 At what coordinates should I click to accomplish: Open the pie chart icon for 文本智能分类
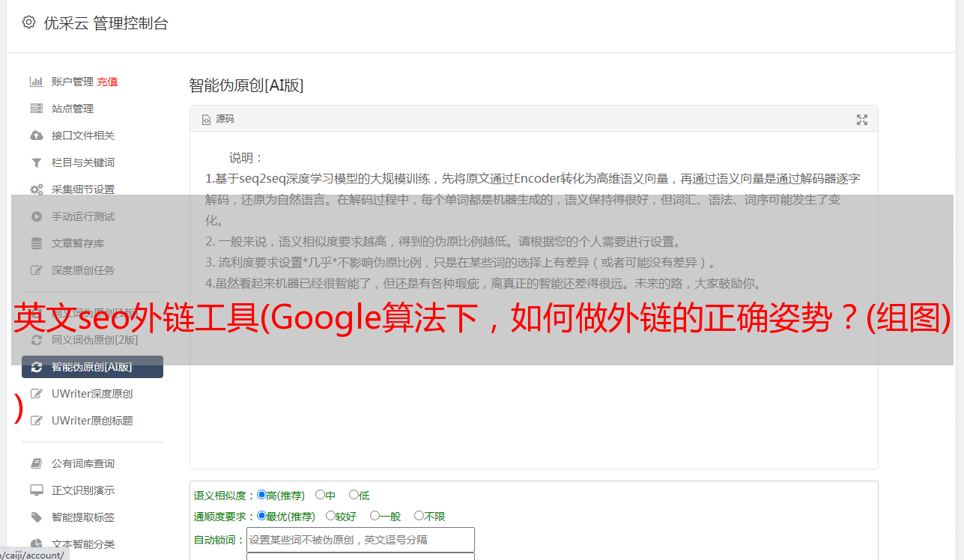pos(36,544)
